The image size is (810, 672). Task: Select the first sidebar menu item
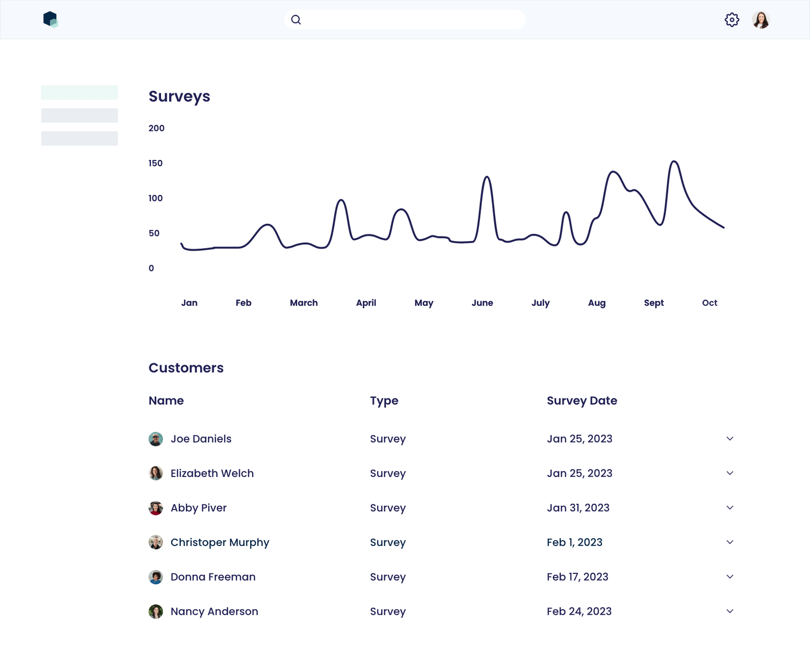79,93
